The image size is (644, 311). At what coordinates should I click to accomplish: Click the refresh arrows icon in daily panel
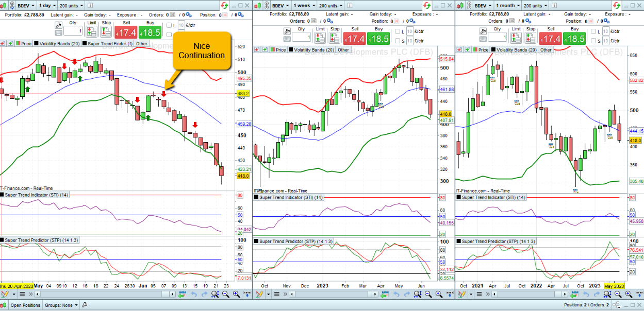click(224, 5)
